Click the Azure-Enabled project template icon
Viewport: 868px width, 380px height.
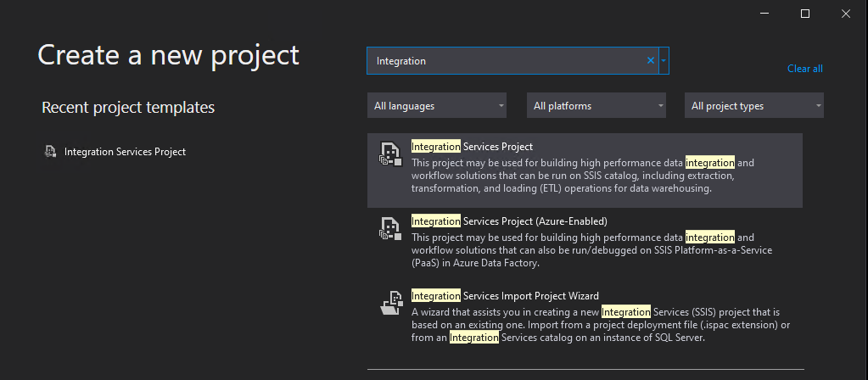389,228
